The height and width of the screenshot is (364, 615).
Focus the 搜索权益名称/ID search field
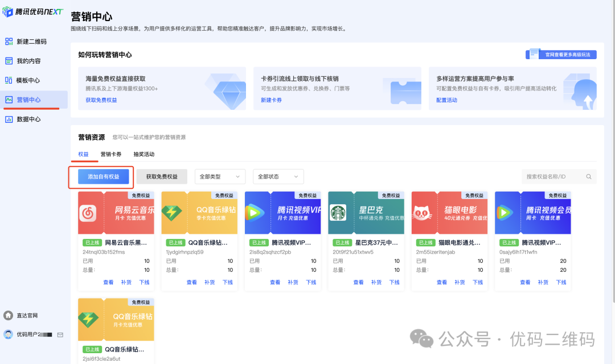click(x=559, y=177)
